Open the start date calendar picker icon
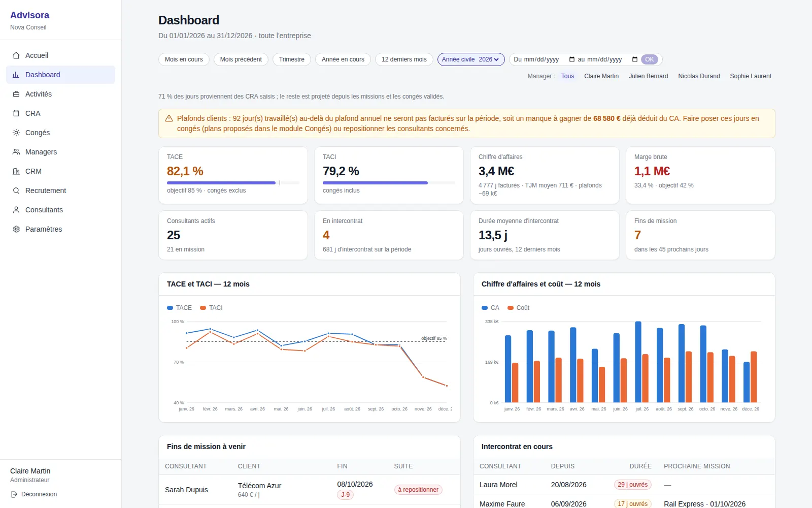812x508 pixels. [572, 59]
